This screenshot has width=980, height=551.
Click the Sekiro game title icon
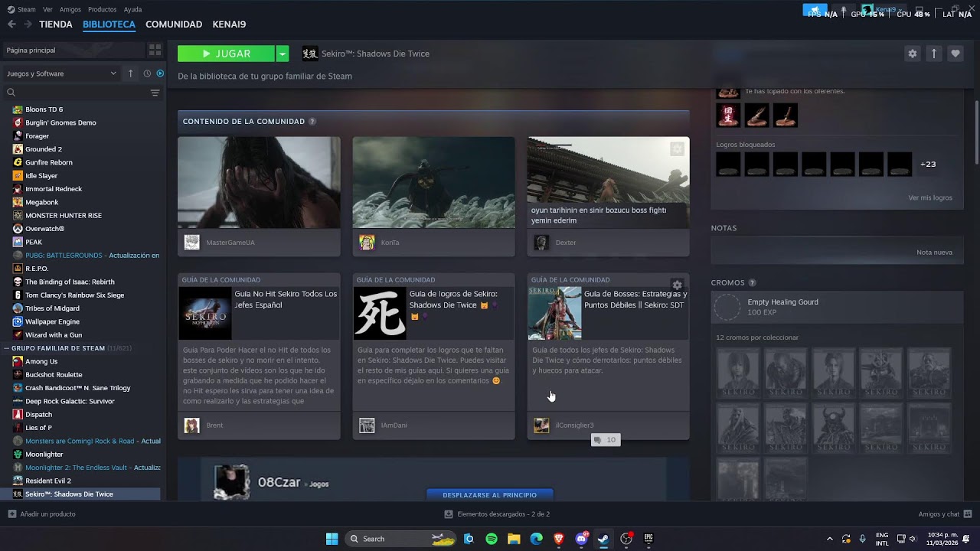pos(309,54)
